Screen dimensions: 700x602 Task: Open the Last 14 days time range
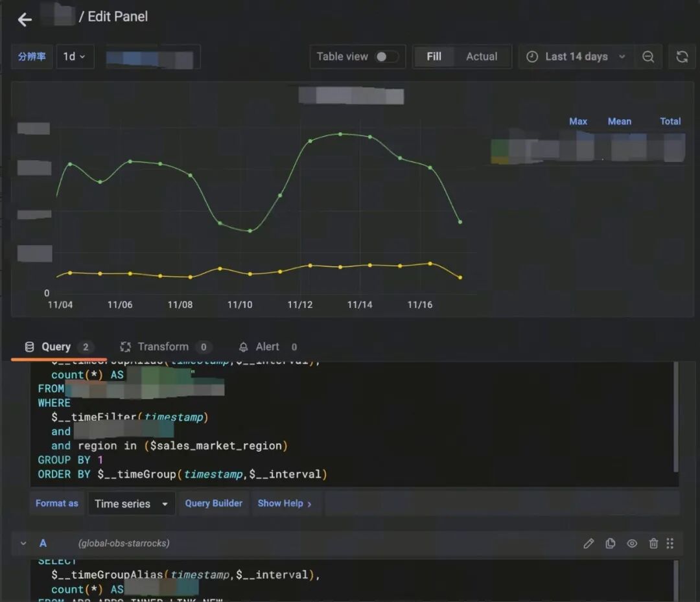click(x=576, y=56)
